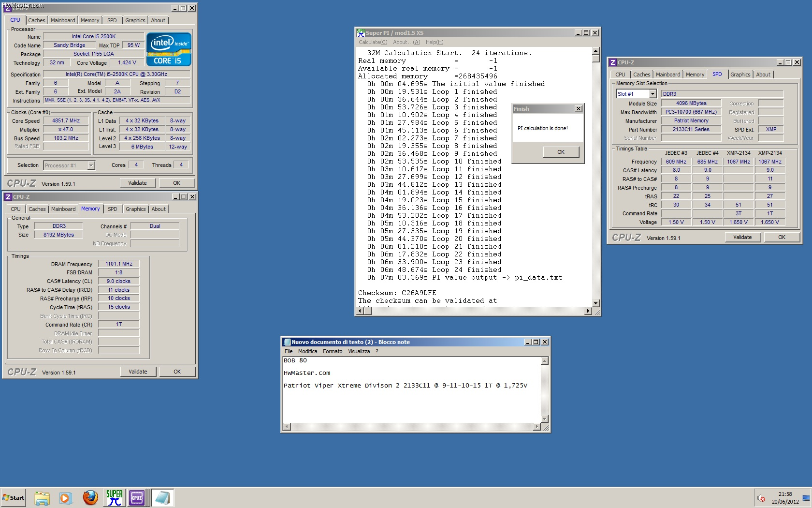Screen dimensions: 812x508
Task: Click the Checksum C26A9DFE line
Action: [397, 293]
